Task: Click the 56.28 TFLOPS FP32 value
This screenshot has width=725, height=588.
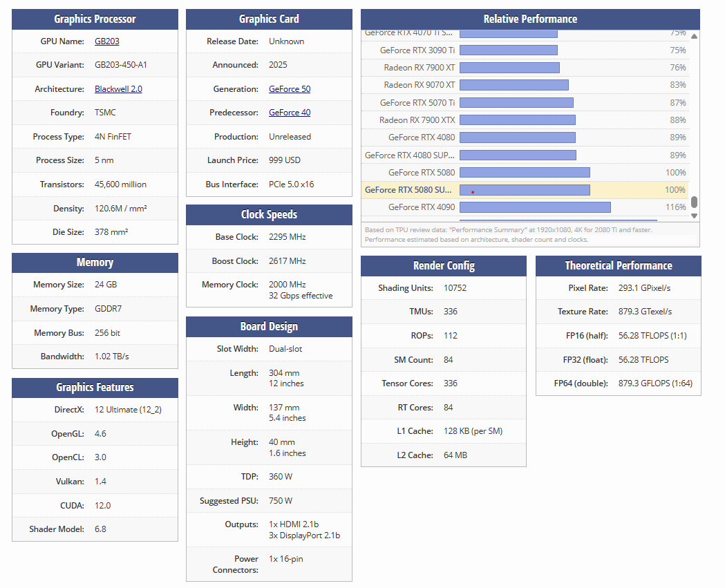Action: coord(643,360)
